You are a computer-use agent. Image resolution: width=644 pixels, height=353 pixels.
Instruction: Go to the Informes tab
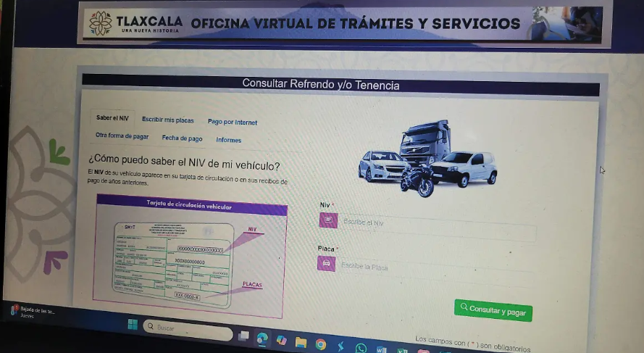[229, 140]
